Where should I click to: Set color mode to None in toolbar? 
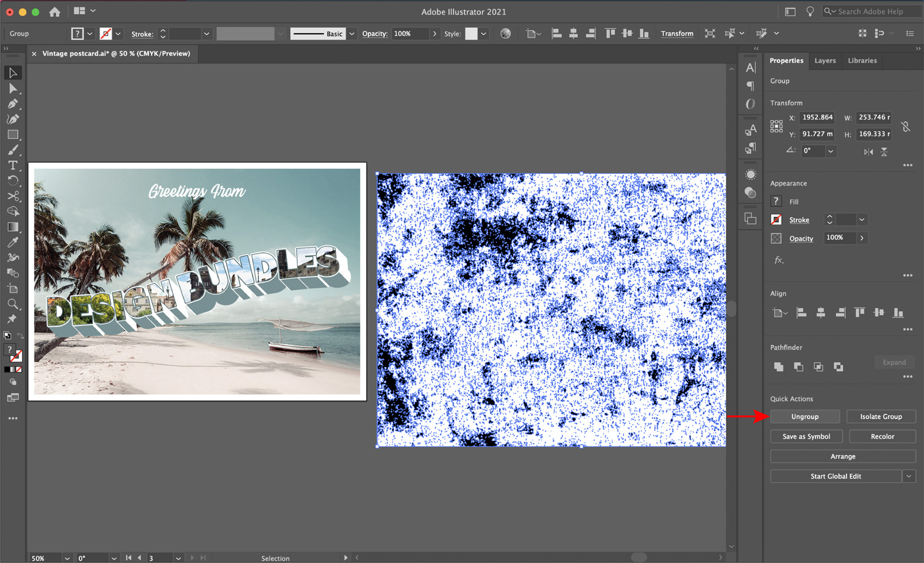coord(18,370)
